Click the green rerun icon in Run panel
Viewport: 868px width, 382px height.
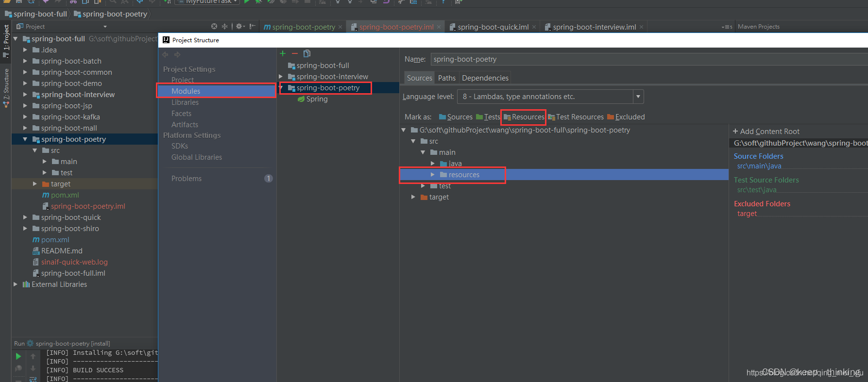[x=18, y=356]
